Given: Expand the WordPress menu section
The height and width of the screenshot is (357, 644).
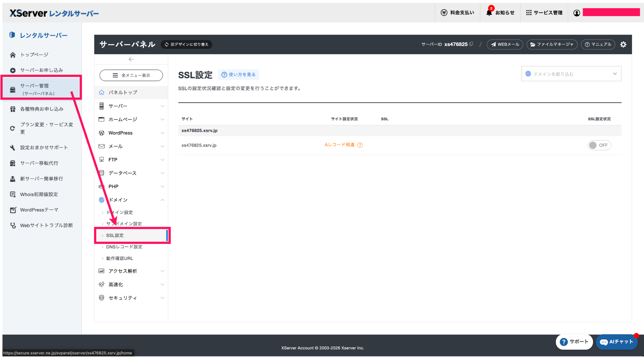Looking at the screenshot, I should (131, 133).
